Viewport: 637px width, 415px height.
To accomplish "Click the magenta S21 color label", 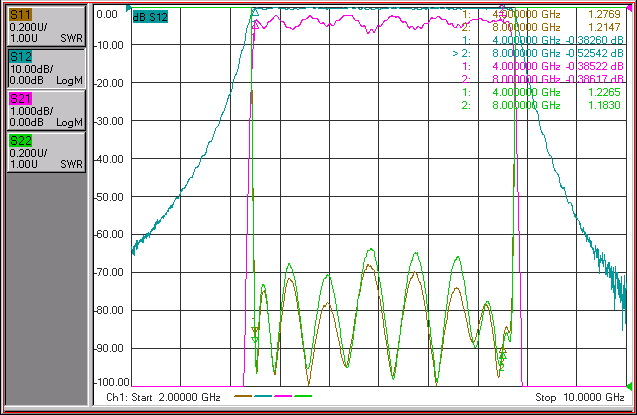I will 20,99.
